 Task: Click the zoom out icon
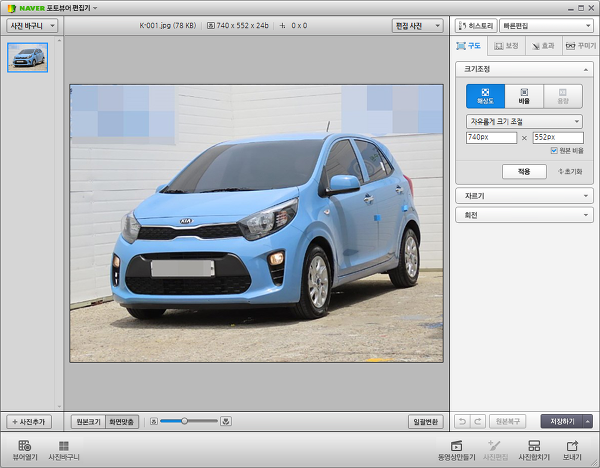[x=154, y=421]
